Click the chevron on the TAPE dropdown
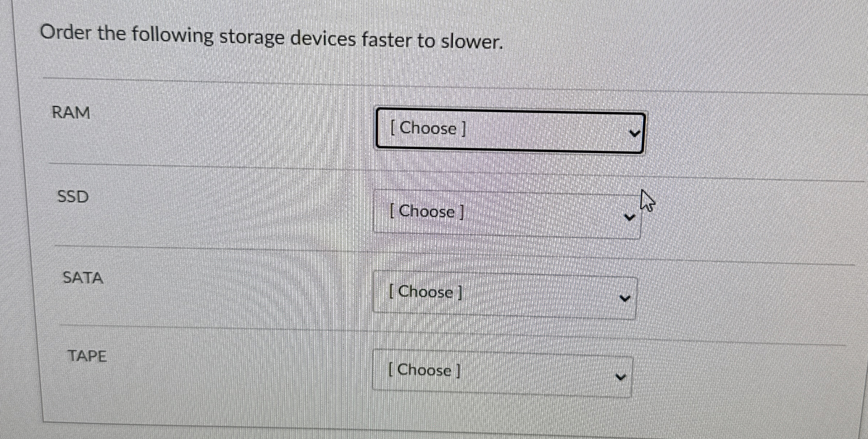 pyautogui.click(x=620, y=377)
